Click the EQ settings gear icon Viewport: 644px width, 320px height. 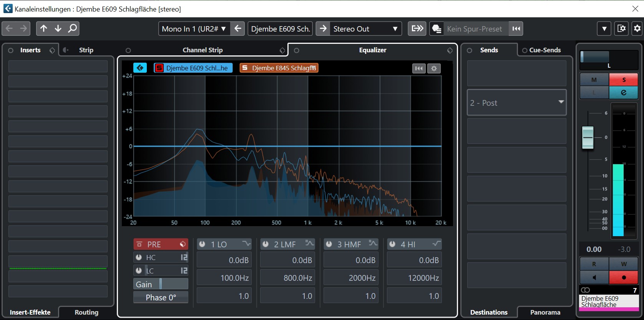[x=434, y=68]
